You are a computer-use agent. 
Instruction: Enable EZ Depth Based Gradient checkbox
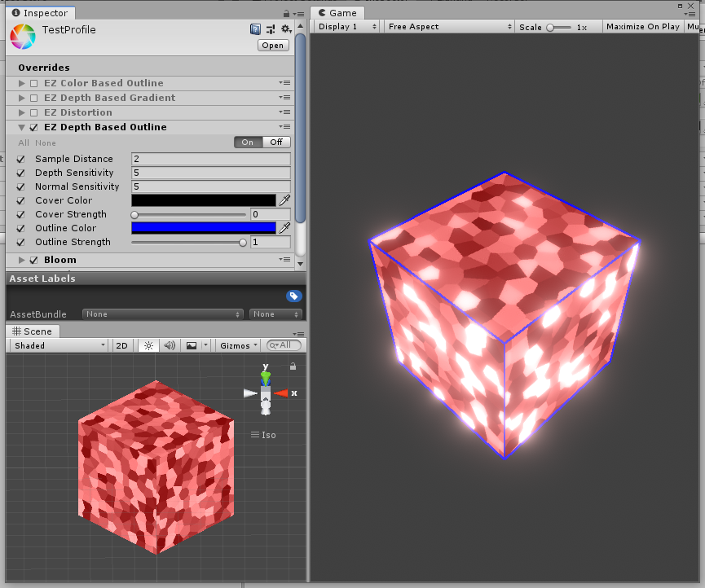(x=33, y=98)
